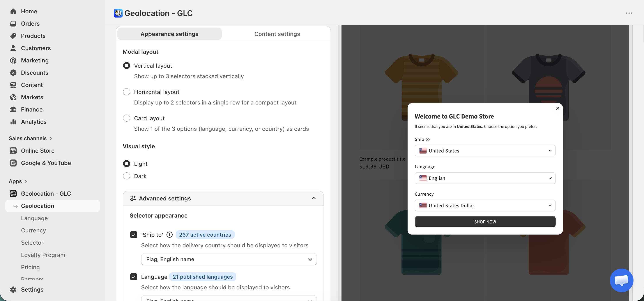Click the Online Store storefront icon

pyautogui.click(x=13, y=150)
